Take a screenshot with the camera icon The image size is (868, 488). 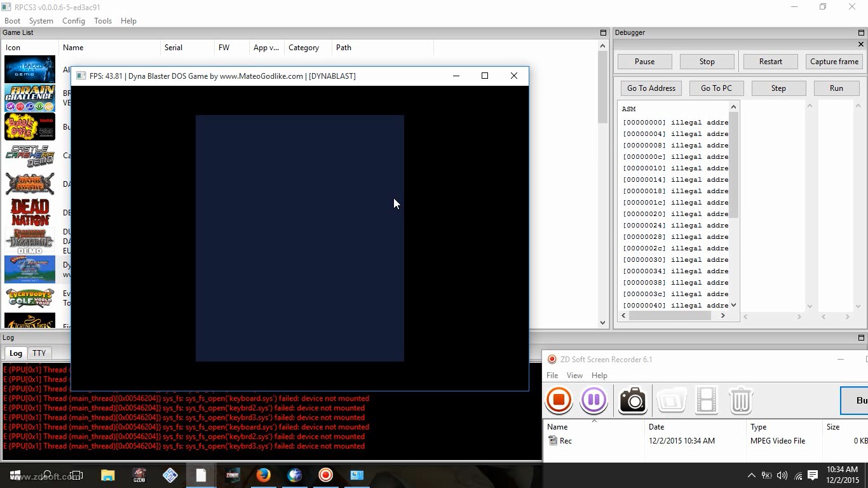[x=633, y=400]
